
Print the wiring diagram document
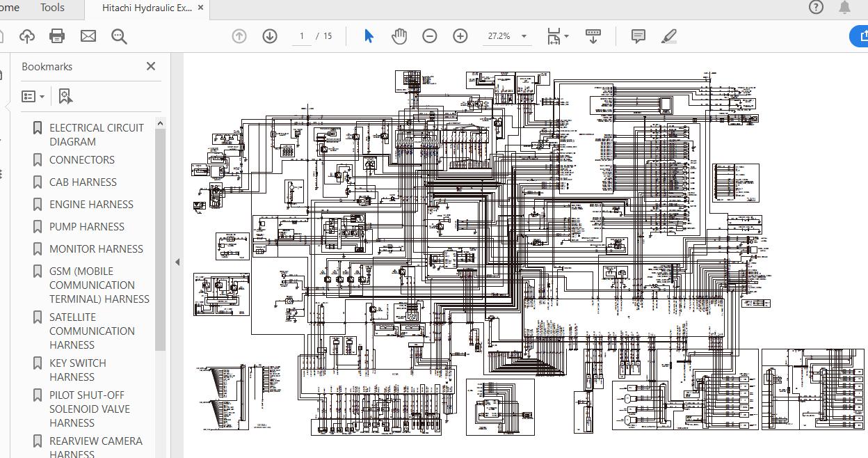[56, 35]
